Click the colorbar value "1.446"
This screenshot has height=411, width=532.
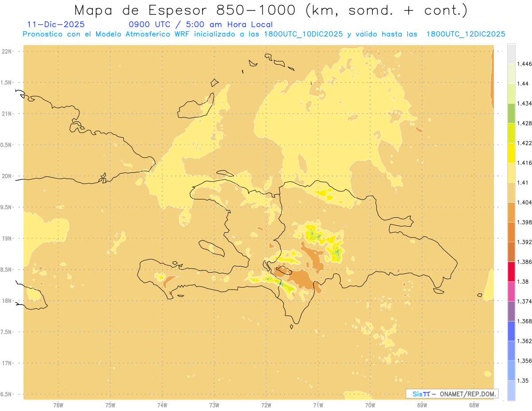524,64
